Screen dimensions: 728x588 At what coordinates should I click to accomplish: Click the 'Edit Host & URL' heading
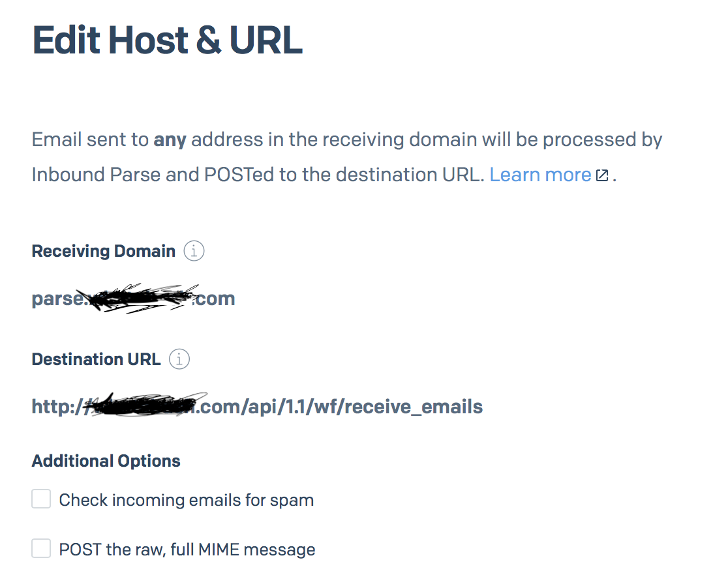pos(167,40)
